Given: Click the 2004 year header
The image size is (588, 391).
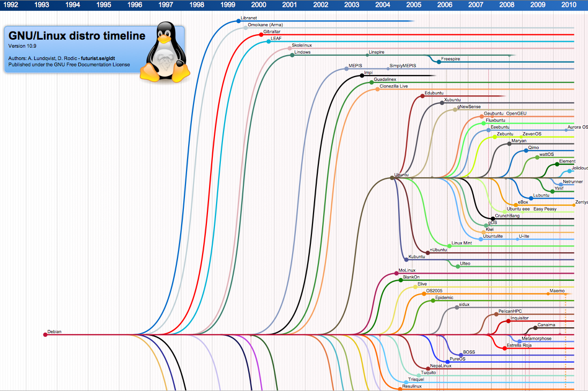Looking at the screenshot, I should (383, 5).
